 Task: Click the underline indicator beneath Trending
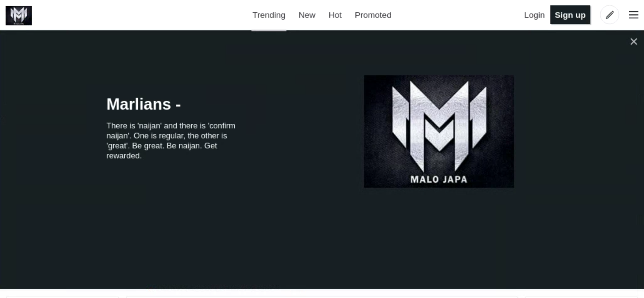click(x=269, y=30)
